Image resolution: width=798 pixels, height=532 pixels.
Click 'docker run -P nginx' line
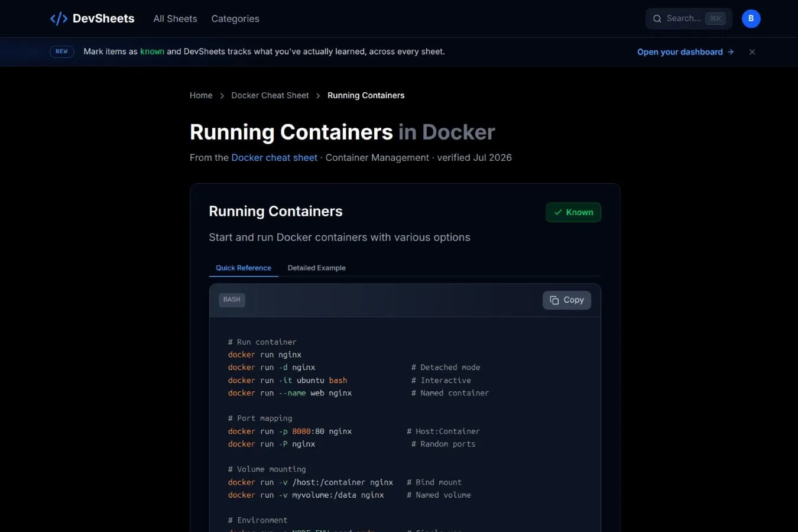[272, 444]
